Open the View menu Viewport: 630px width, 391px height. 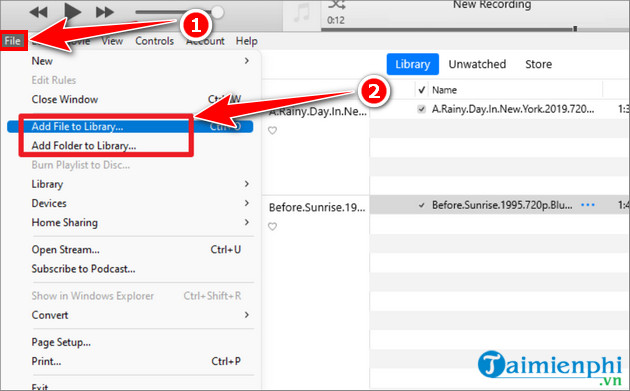click(x=112, y=41)
